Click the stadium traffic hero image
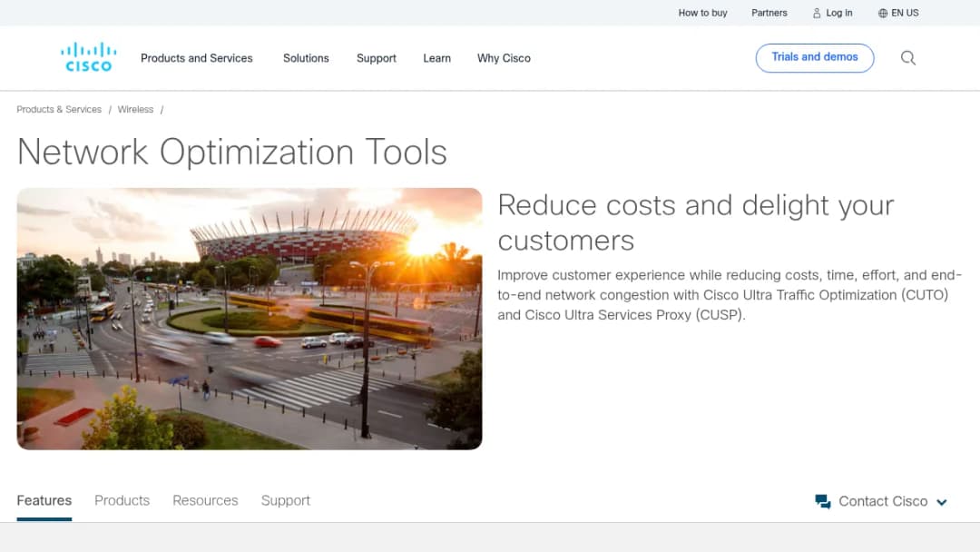980x552 pixels. click(250, 319)
